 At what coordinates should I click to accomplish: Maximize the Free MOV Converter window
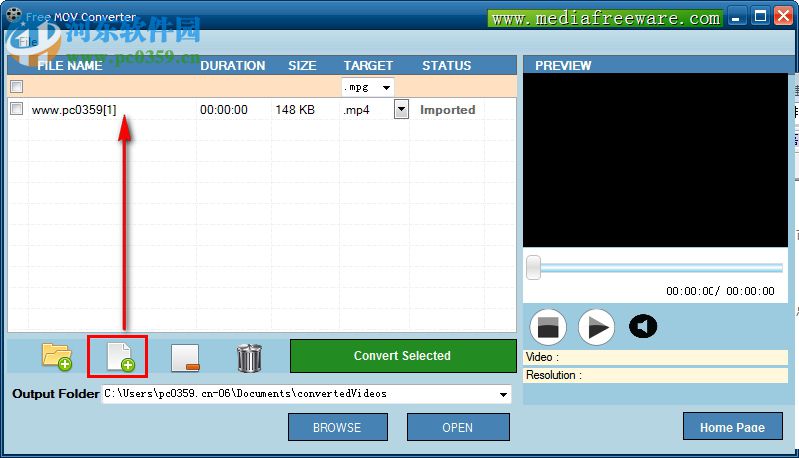[760, 17]
